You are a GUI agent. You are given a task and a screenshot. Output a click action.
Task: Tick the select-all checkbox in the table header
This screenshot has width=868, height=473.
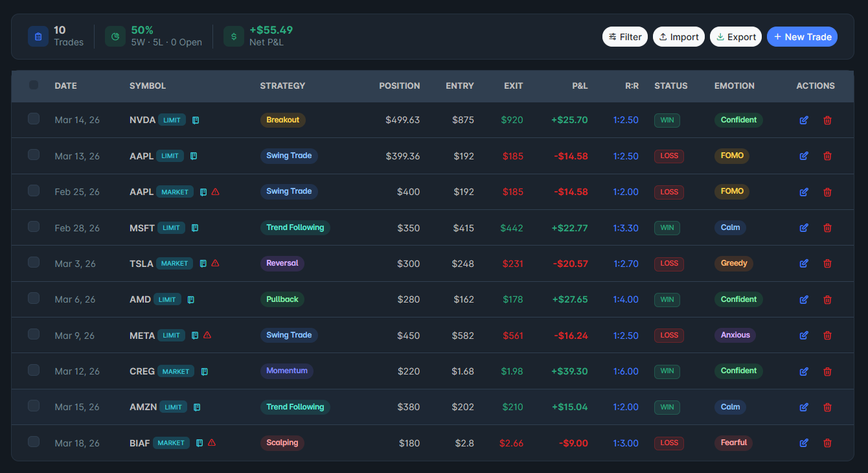coord(34,85)
